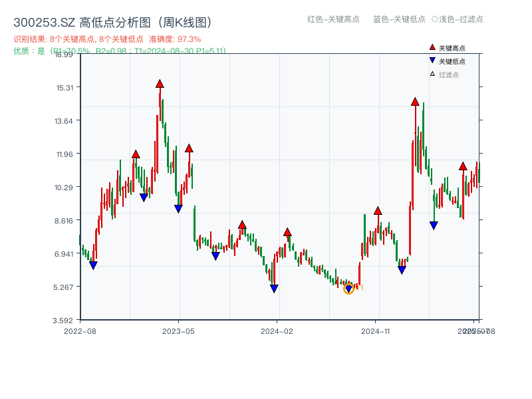Click the 2023-05 x-axis label

pyautogui.click(x=178, y=331)
